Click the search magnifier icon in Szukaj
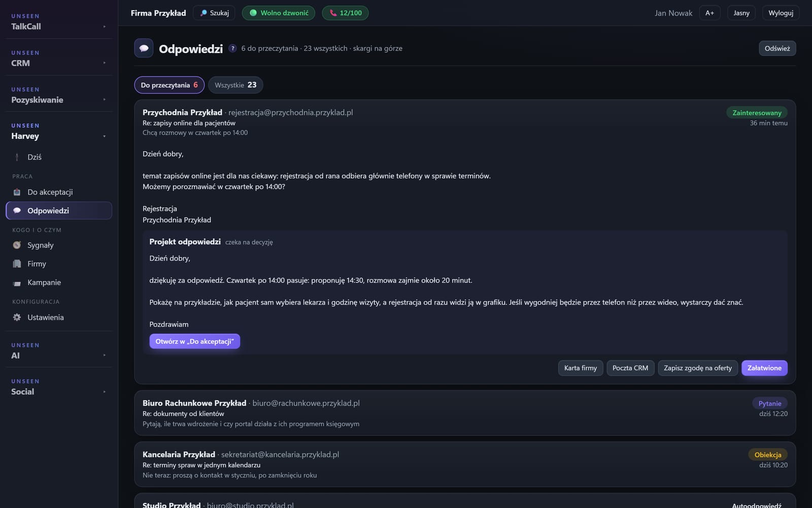 pos(204,13)
